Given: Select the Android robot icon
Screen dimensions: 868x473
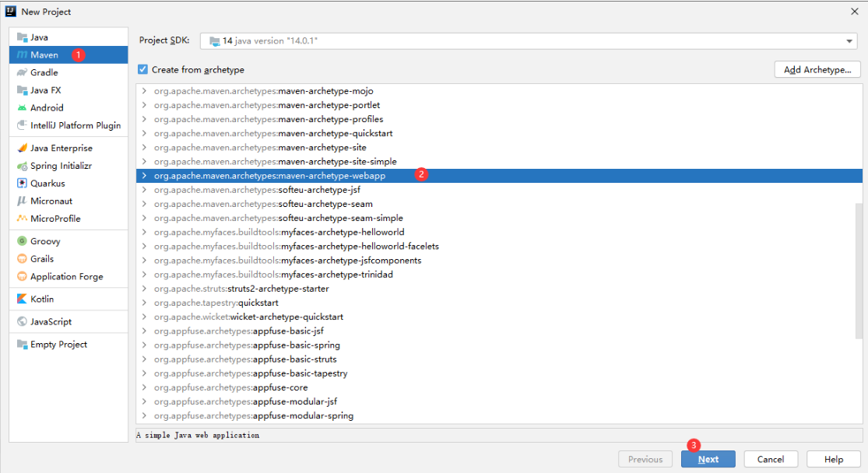Looking at the screenshot, I should pyautogui.click(x=22, y=108).
